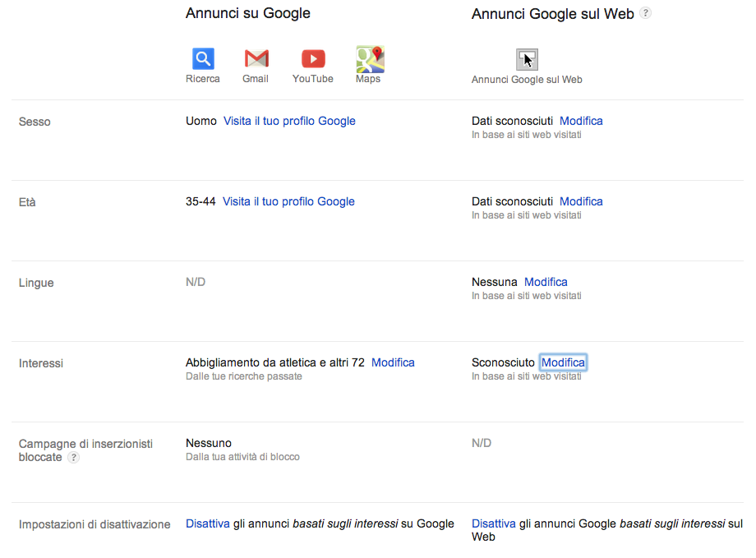Click Modifica next to Abbigliamento da atletica
Screen dimensions: 756x558
point(393,362)
